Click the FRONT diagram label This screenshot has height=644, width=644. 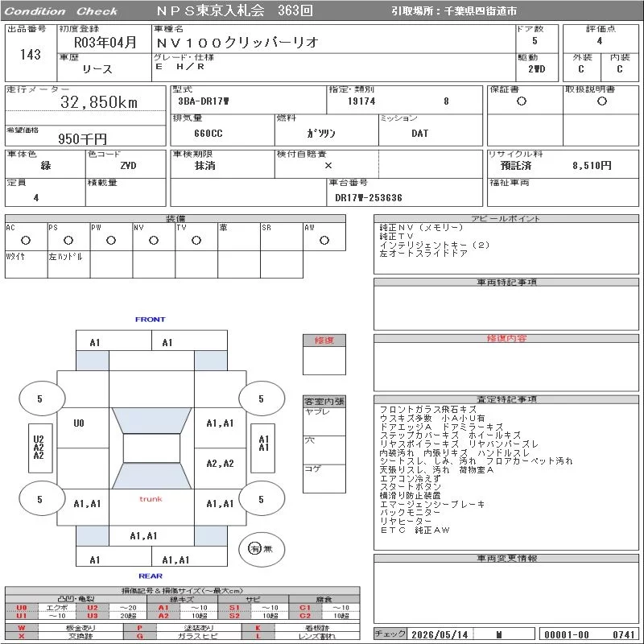coord(151,319)
